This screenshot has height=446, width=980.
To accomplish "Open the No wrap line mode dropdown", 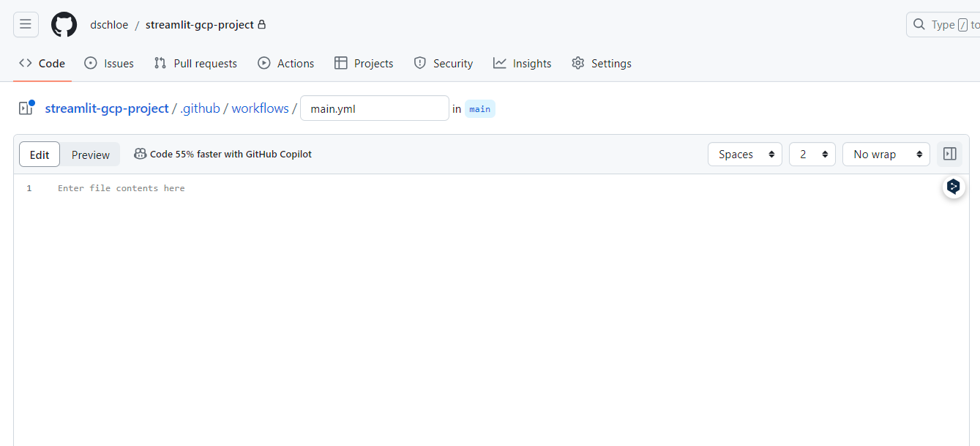I will click(x=886, y=155).
